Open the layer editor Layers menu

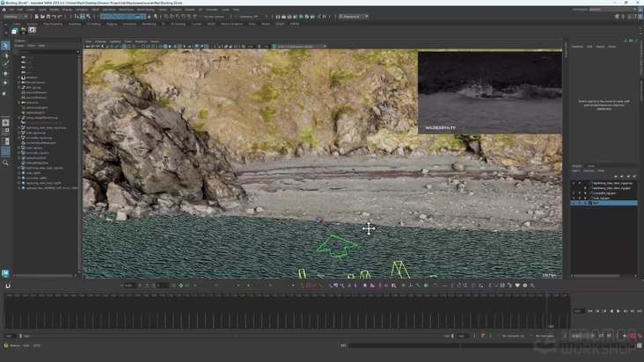pyautogui.click(x=576, y=170)
